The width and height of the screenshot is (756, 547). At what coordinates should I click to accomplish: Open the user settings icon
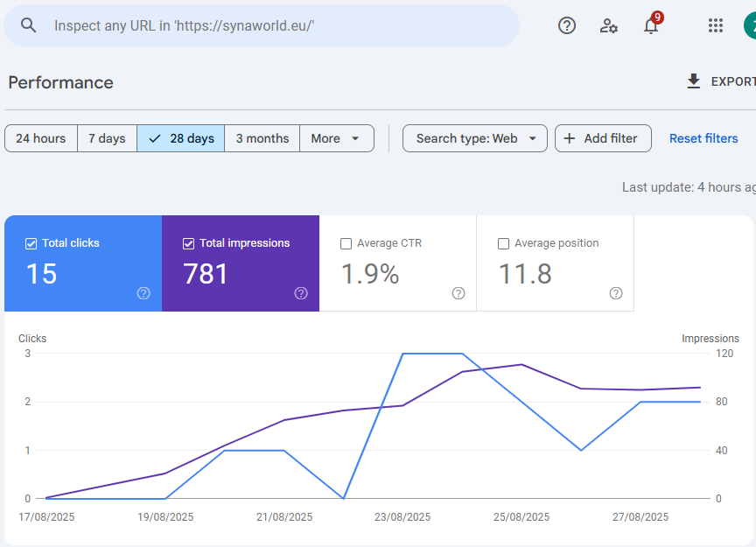coord(608,26)
